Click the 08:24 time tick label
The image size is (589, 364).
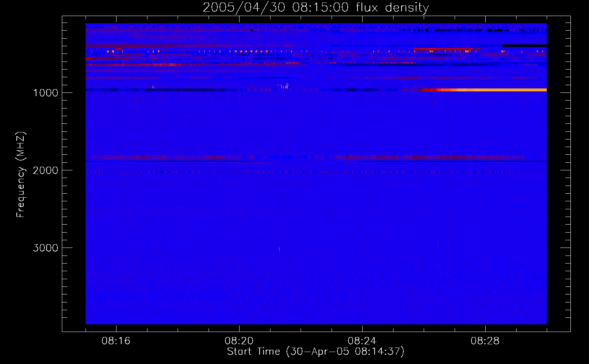[362, 341]
